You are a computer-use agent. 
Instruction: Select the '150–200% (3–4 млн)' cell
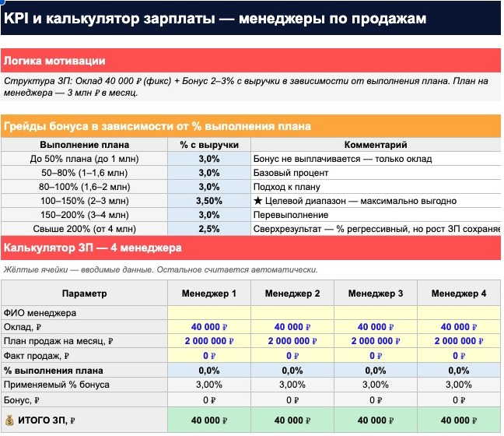pyautogui.click(x=84, y=215)
